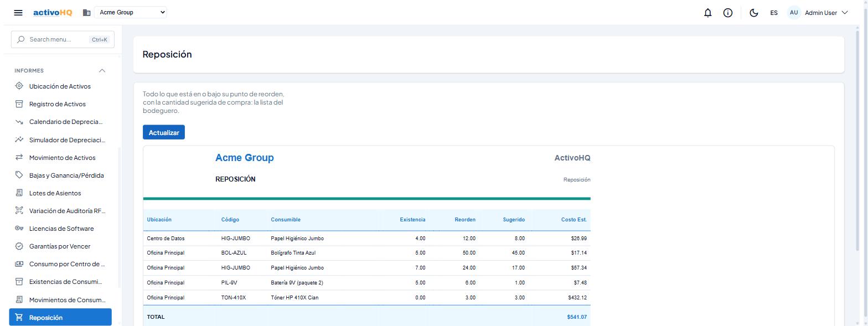Click the Movimientos de Consumibles icon
868x326 pixels.
tap(19, 299)
